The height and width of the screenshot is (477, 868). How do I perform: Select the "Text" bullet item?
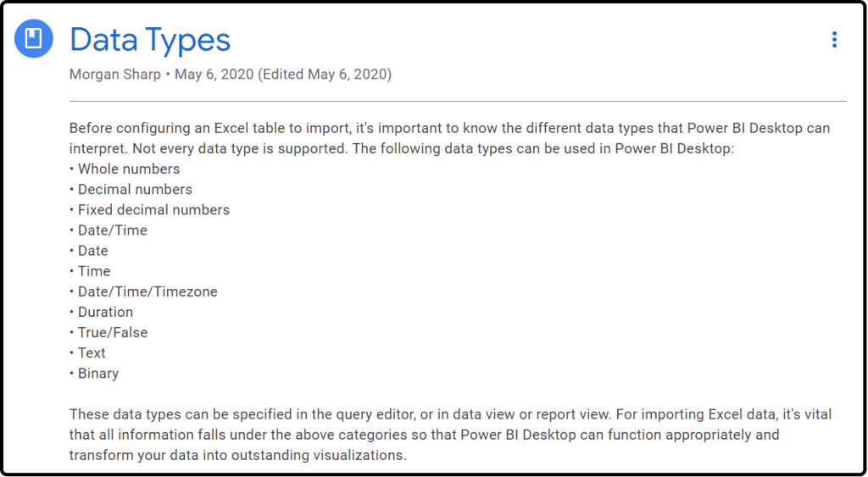tap(92, 352)
